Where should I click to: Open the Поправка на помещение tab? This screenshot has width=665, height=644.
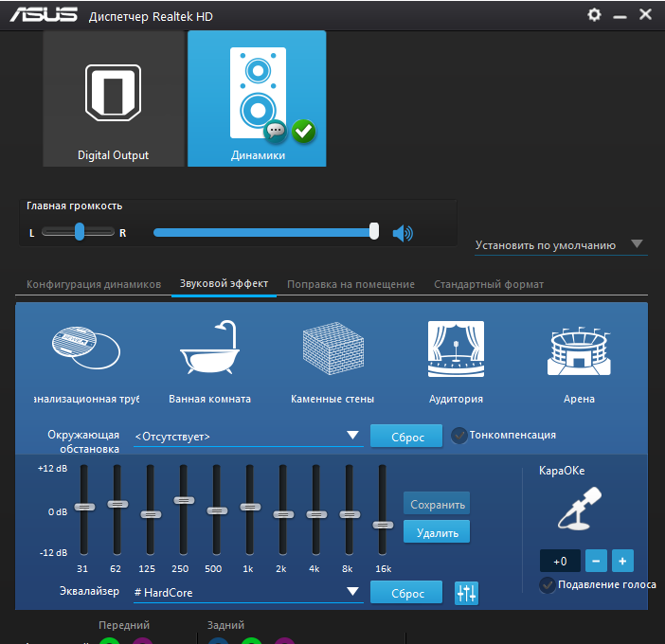coord(350,284)
